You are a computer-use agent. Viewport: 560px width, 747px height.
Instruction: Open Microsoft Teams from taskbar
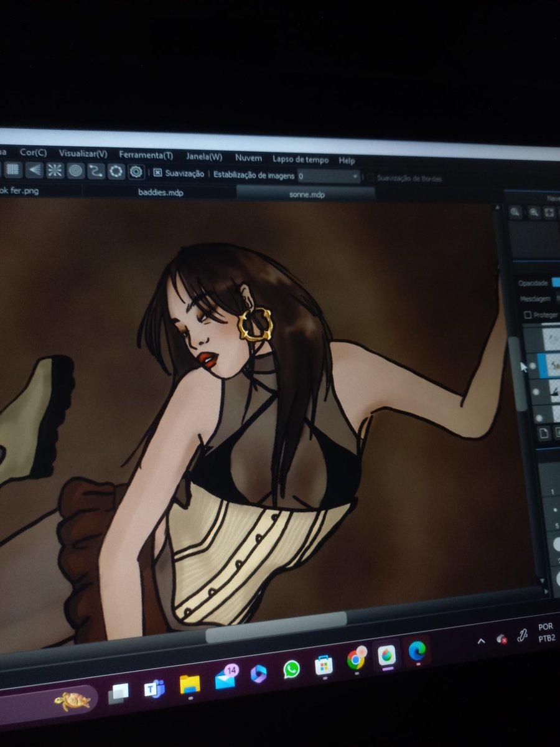(154, 688)
